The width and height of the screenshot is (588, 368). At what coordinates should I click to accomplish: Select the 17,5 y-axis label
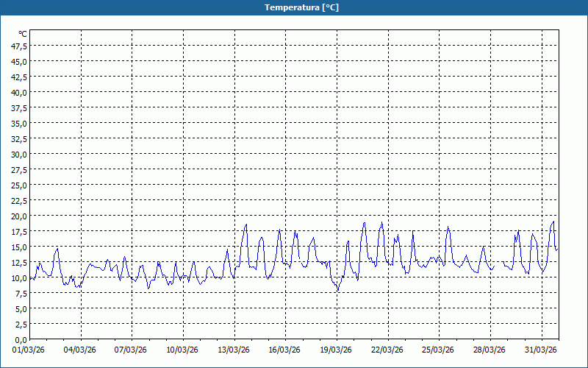[20, 232]
